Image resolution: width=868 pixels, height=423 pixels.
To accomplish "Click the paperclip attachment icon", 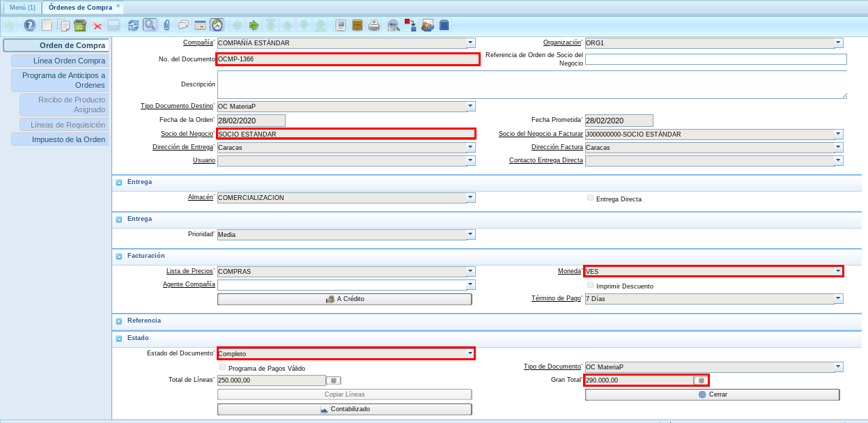I will 166,25.
